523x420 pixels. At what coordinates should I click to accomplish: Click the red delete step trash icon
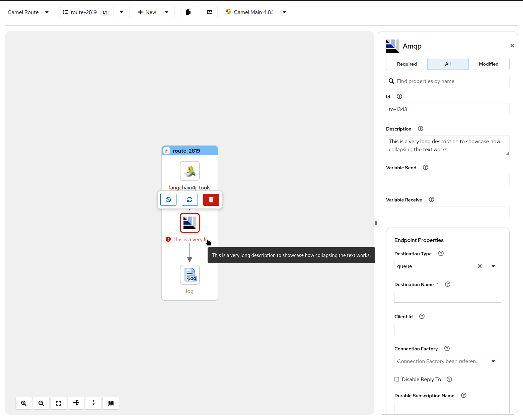[x=211, y=200]
